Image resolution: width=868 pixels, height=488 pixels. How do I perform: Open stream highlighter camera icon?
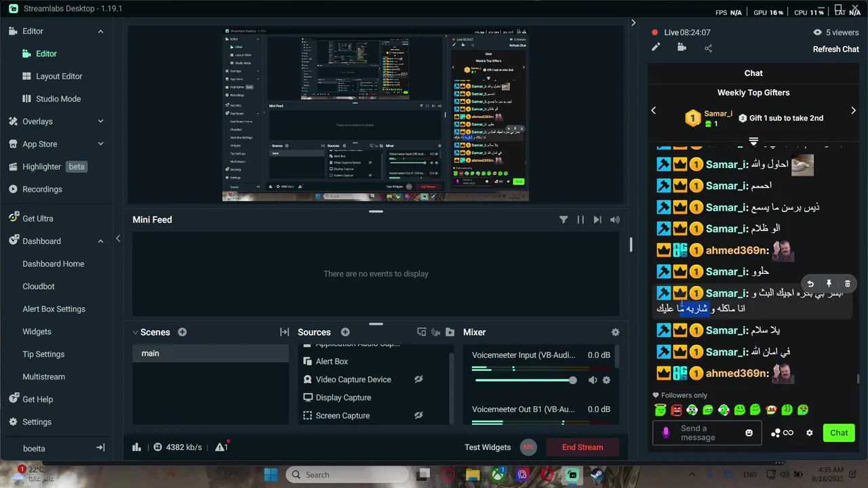[x=682, y=47]
